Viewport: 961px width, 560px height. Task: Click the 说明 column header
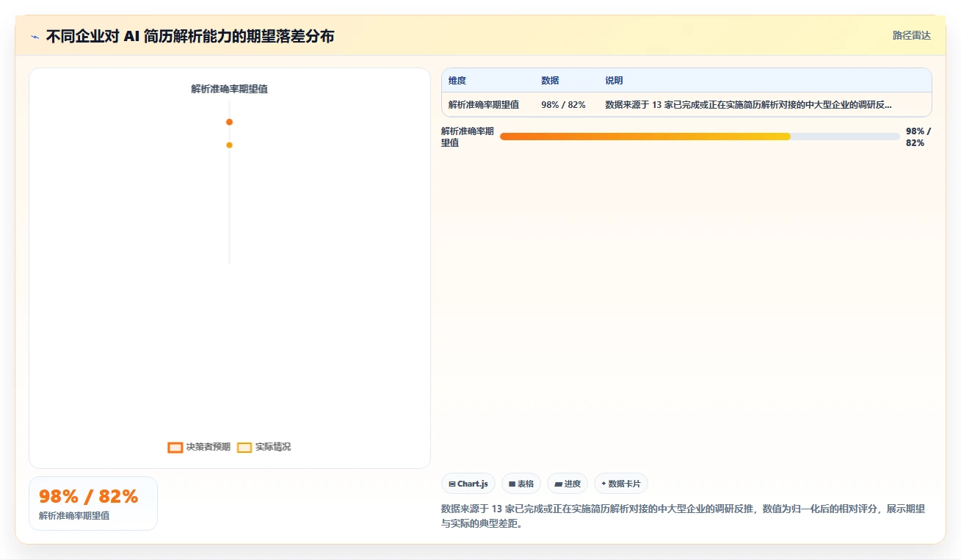(x=614, y=81)
